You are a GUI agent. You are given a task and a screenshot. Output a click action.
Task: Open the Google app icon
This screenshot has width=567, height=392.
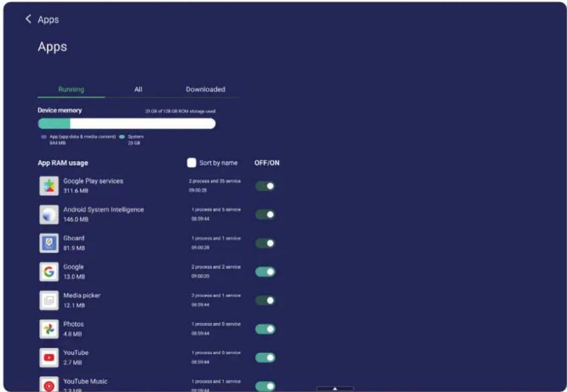click(49, 272)
